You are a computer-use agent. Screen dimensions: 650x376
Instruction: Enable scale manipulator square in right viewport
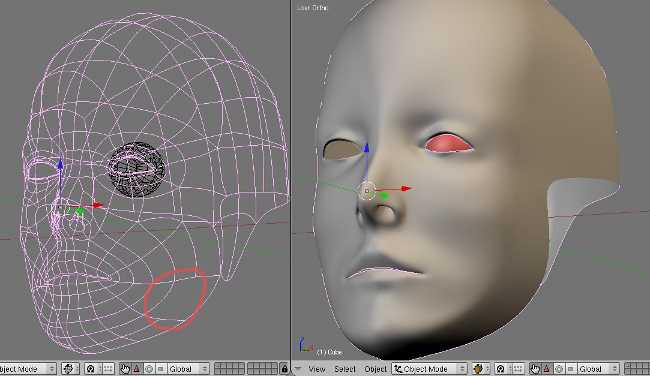(x=571, y=369)
